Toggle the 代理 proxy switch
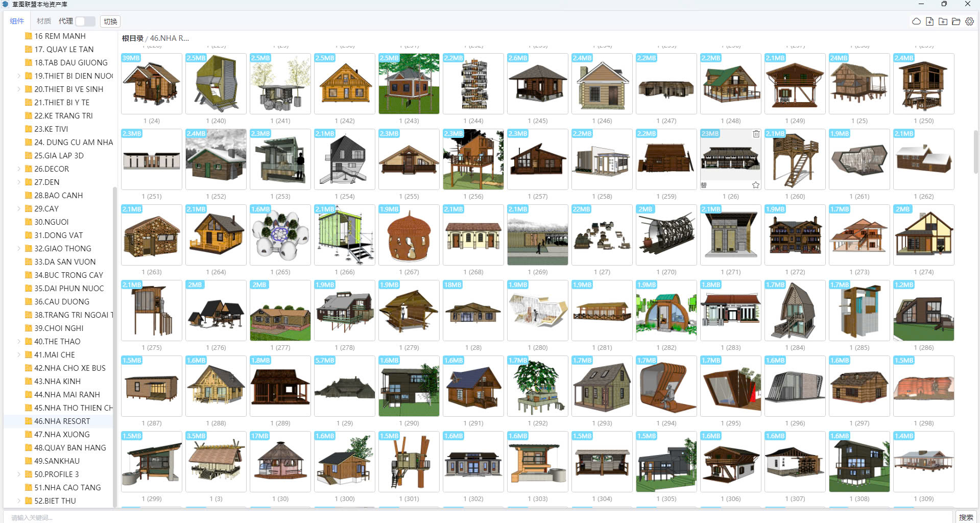 [x=85, y=21]
